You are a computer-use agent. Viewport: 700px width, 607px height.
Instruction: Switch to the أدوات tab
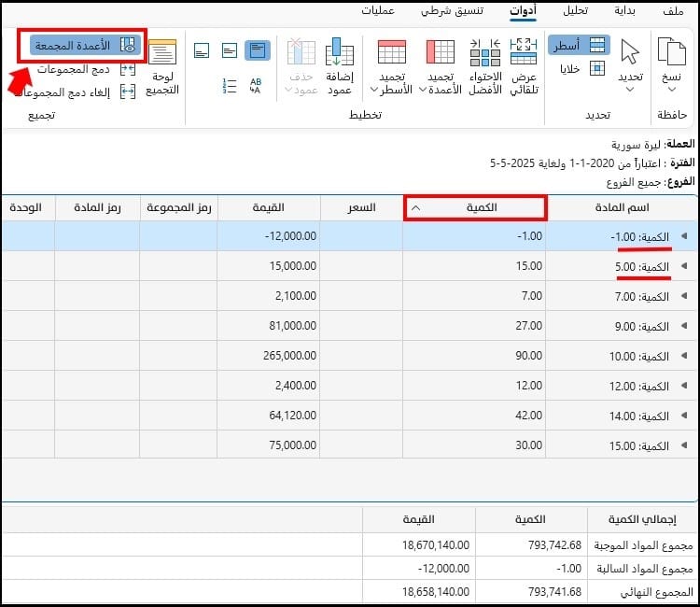[524, 10]
